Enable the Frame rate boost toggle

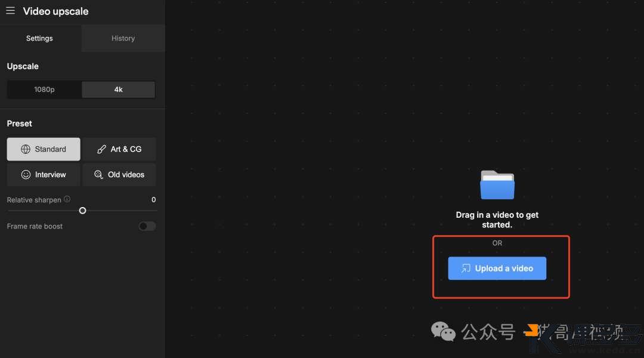coord(147,226)
